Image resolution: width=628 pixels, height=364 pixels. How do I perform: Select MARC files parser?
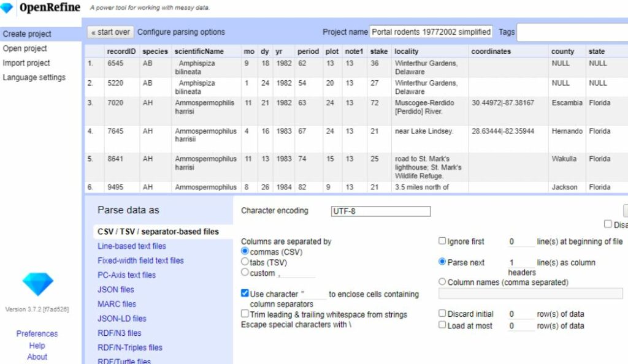click(x=117, y=304)
